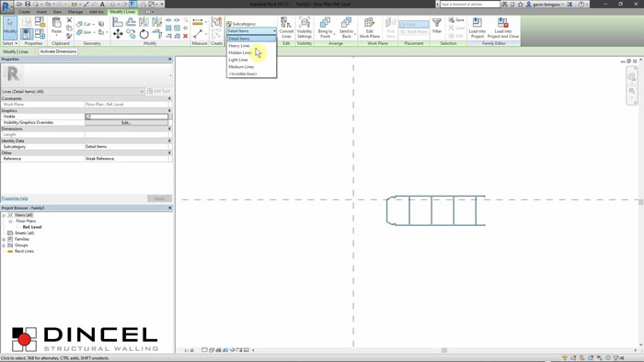The image size is (644, 362).
Task: Click the Save selection icon
Action: click(456, 20)
